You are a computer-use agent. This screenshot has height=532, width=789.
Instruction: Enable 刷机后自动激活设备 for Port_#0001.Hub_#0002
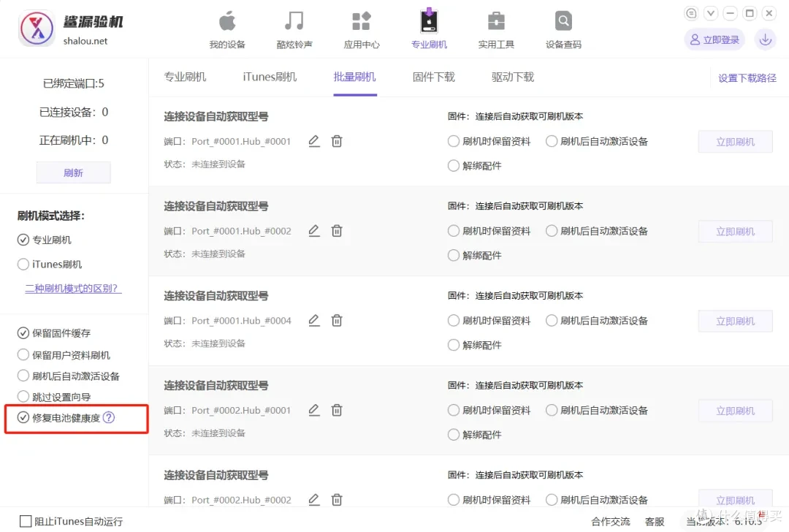pos(552,230)
